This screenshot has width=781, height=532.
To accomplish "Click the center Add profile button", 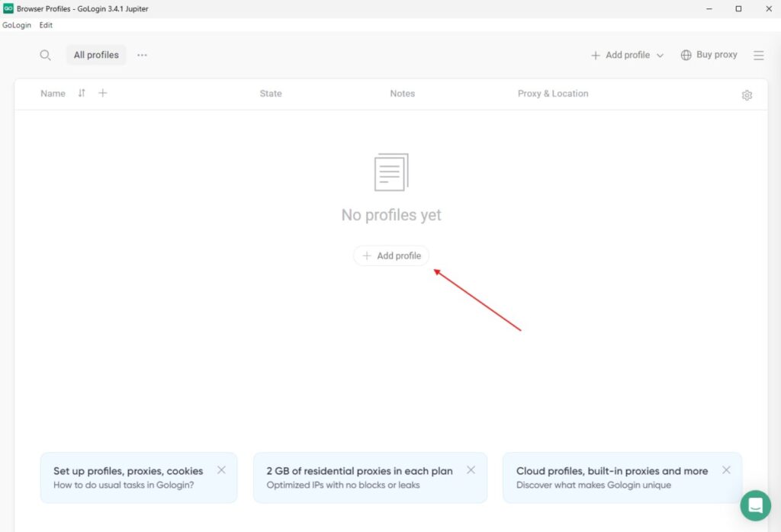I will tap(391, 256).
